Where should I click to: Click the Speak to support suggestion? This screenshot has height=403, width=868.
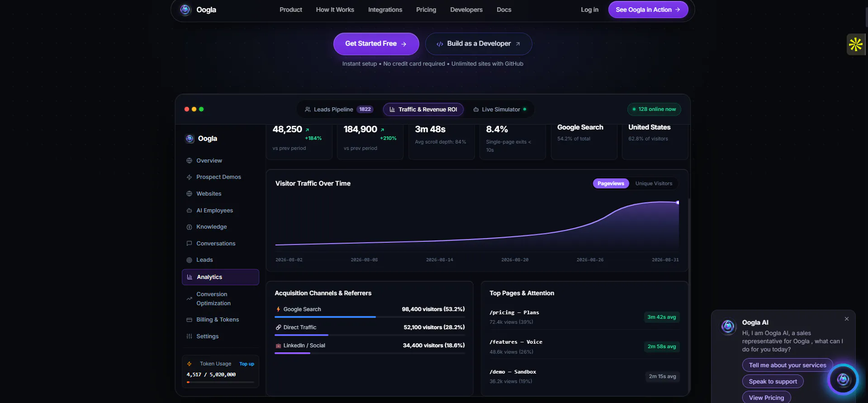(773, 381)
